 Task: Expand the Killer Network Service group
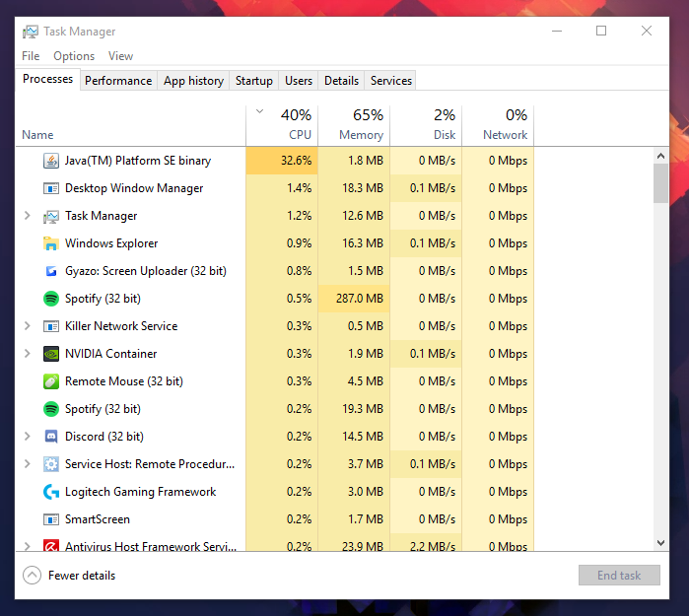[28, 326]
